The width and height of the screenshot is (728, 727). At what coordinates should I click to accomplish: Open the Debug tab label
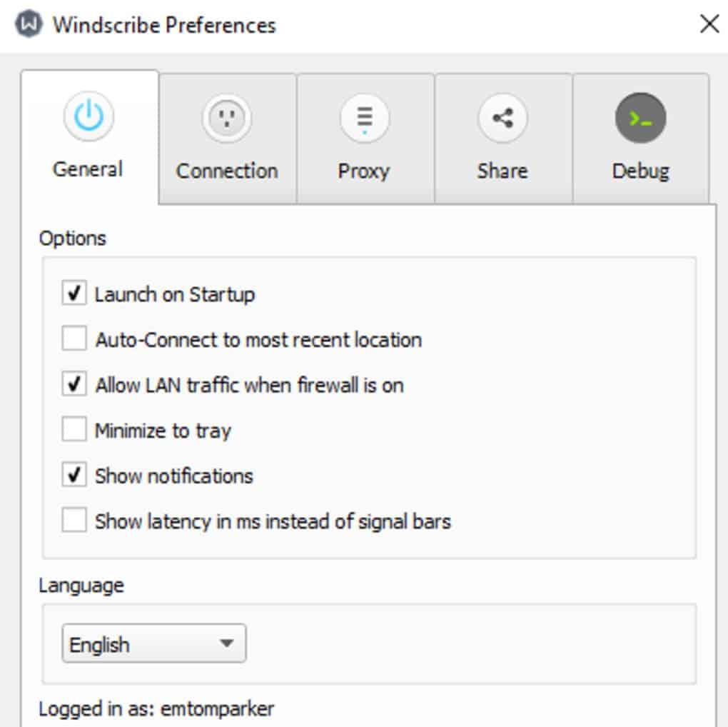640,171
